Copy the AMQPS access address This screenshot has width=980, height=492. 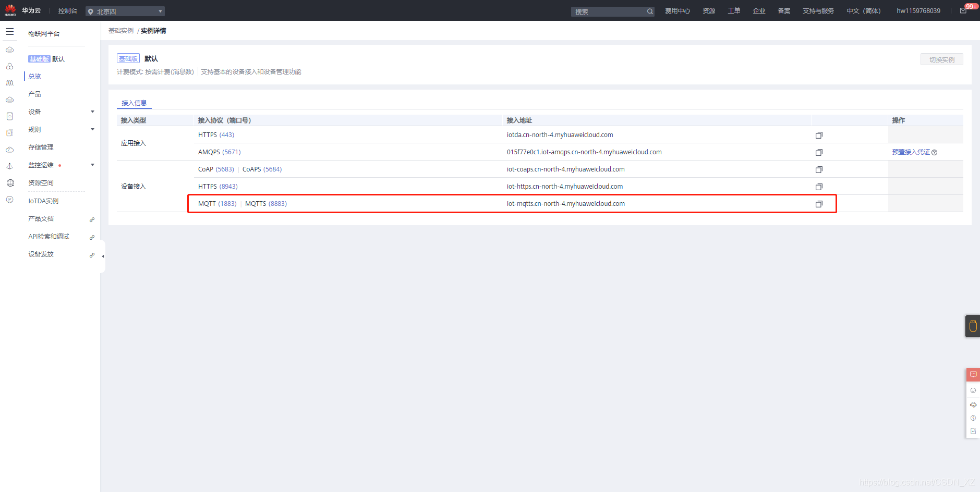click(x=819, y=152)
